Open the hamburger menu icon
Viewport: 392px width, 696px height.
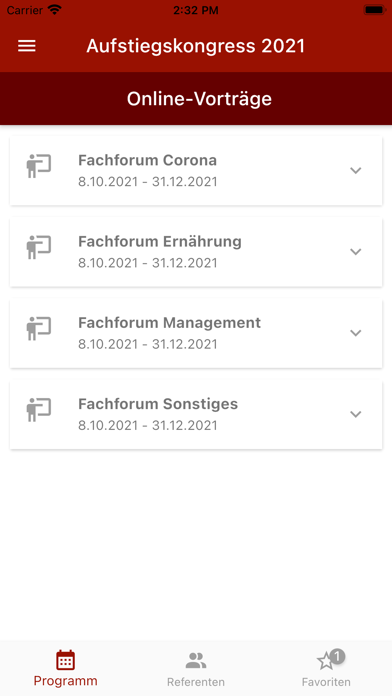pyautogui.click(x=27, y=46)
